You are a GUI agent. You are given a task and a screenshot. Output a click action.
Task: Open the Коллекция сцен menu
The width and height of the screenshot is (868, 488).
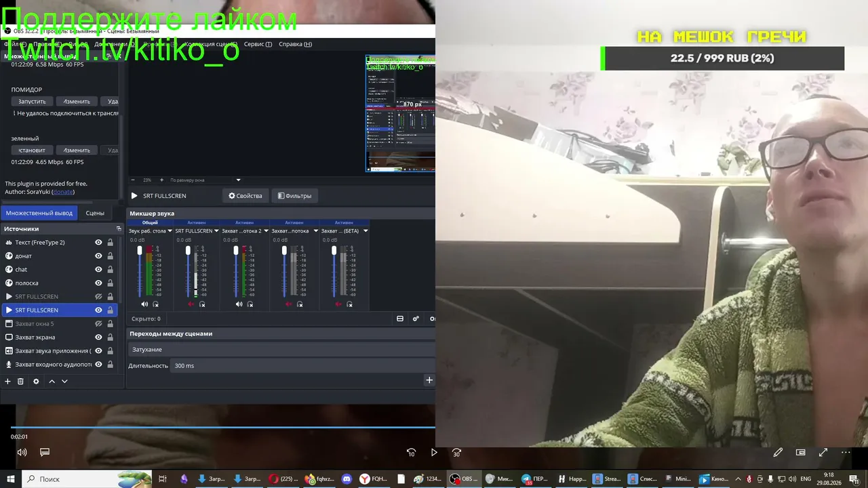211,44
